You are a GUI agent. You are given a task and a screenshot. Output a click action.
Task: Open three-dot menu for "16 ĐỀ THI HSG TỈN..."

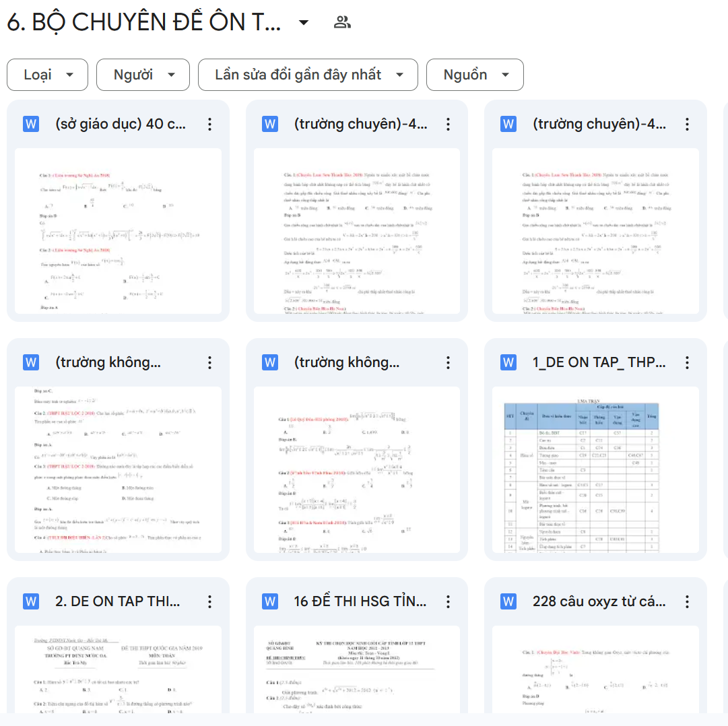pos(448,601)
